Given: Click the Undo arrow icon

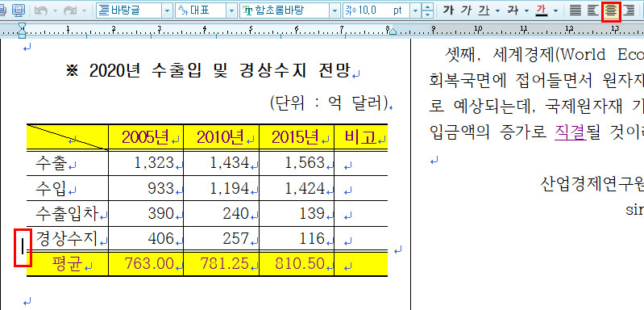Looking at the screenshot, I should (41, 10).
